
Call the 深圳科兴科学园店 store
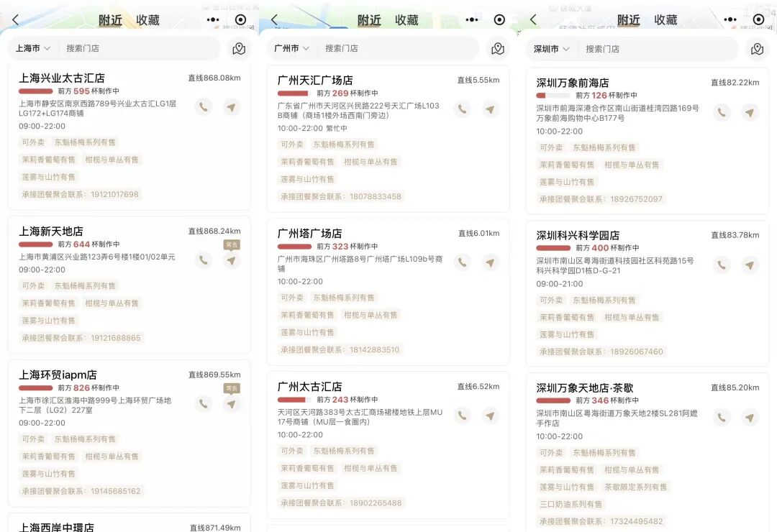pos(722,265)
